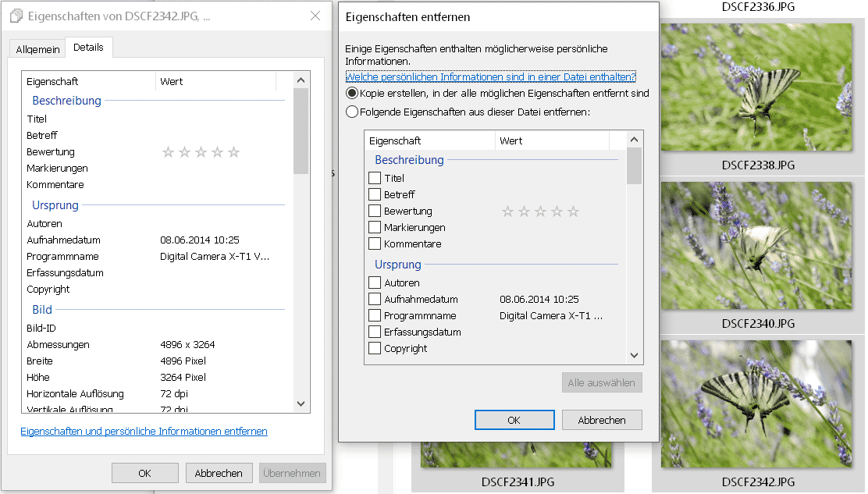Screen dimensions: 868x494
Task: Click the fifth rating star in Details tab
Action: 233,152
